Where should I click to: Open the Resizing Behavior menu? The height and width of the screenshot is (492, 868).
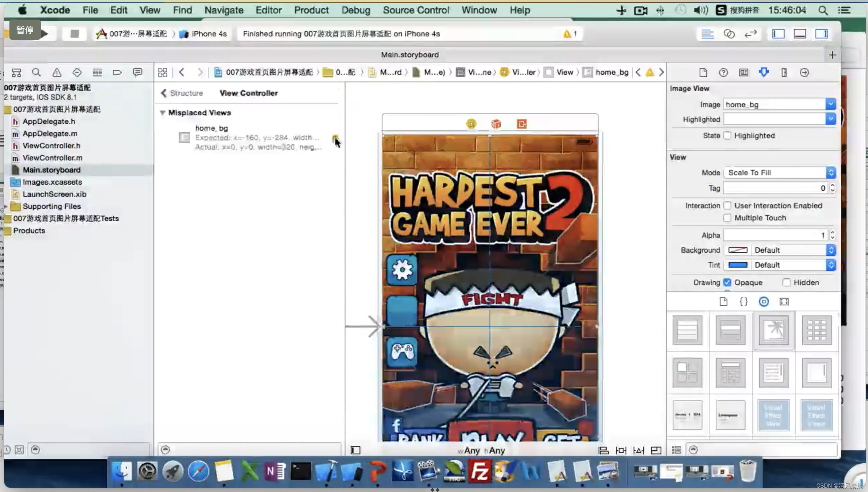pyautogui.click(x=656, y=450)
